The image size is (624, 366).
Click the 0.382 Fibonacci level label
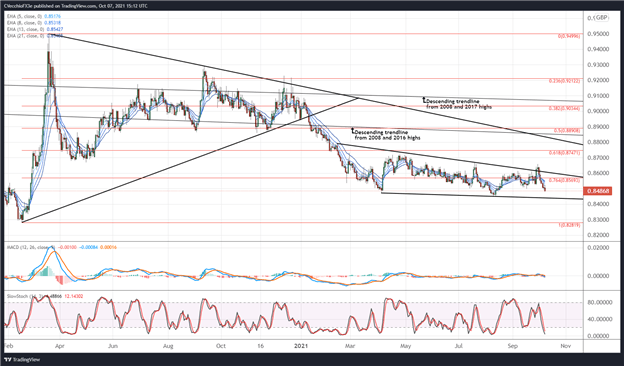click(x=565, y=108)
